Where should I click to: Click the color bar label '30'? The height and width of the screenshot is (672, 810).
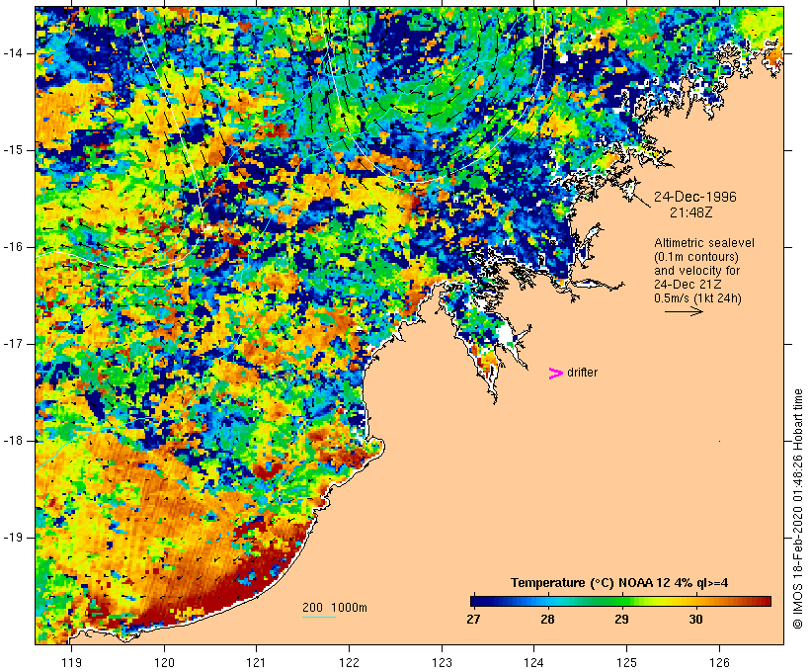(x=695, y=619)
